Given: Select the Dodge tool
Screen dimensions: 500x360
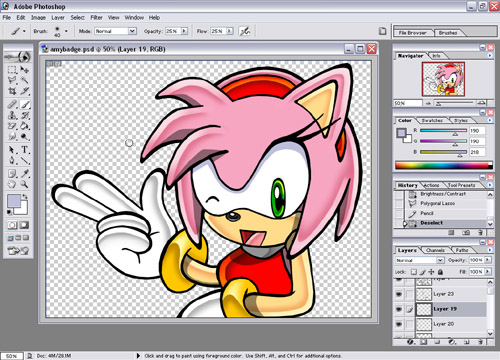Looking at the screenshot, I should click(24, 136).
